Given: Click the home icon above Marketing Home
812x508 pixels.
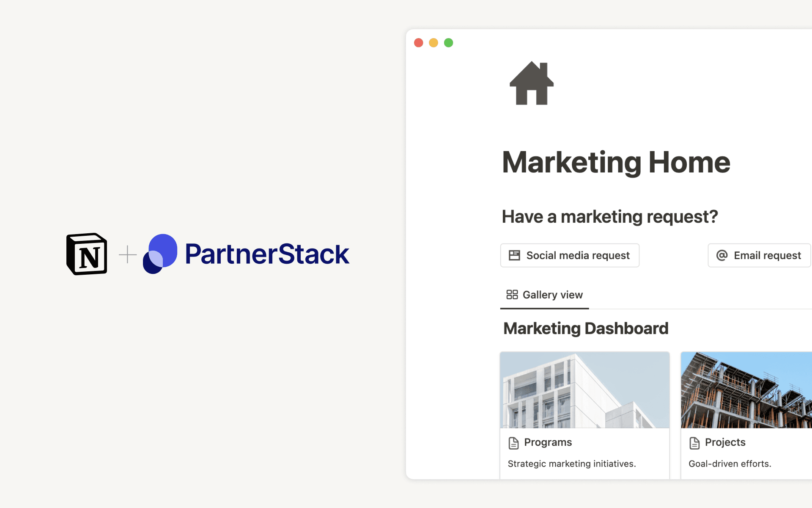Looking at the screenshot, I should point(531,83).
